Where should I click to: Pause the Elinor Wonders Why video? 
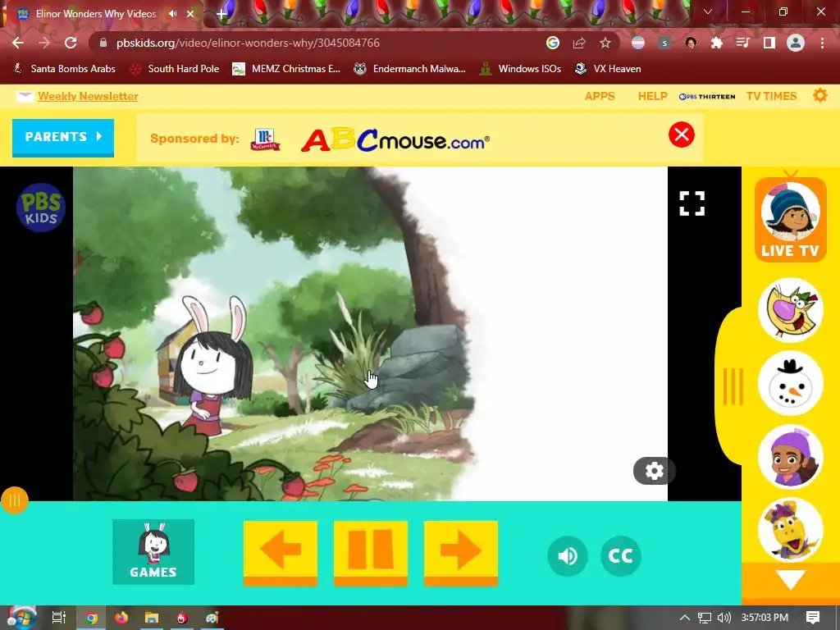[x=370, y=554]
